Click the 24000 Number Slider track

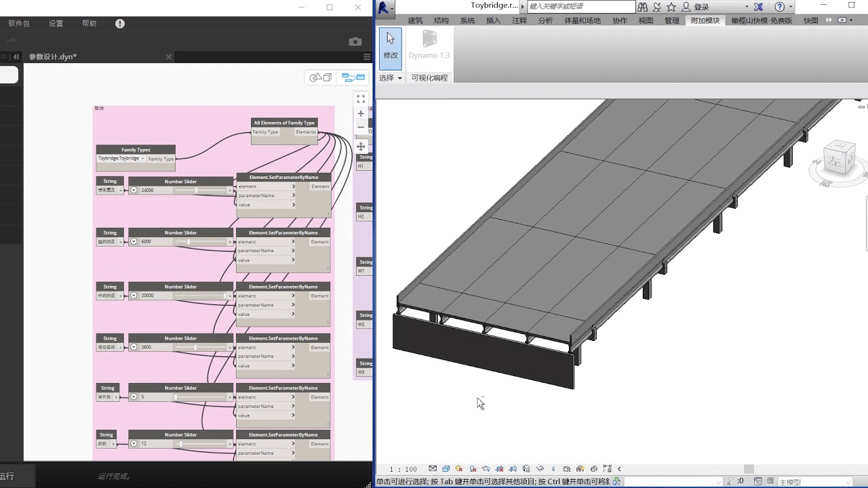[201, 190]
